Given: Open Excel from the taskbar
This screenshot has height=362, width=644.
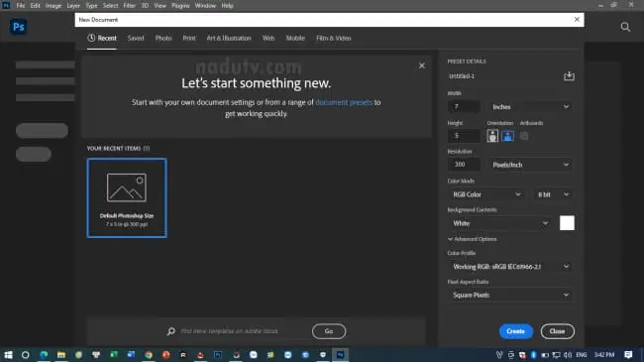Looking at the screenshot, I should click(114, 355).
